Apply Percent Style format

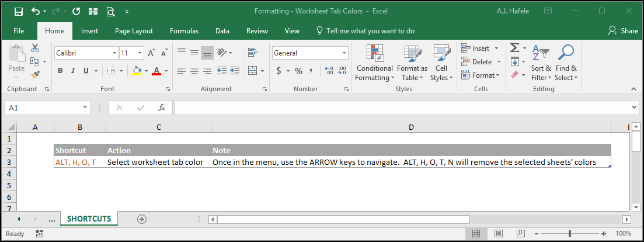298,71
